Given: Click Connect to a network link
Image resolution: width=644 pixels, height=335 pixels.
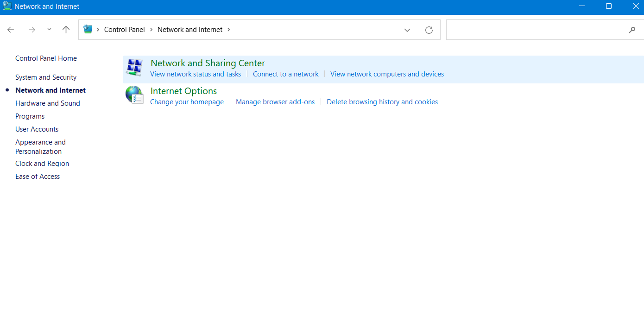Looking at the screenshot, I should click(x=286, y=74).
